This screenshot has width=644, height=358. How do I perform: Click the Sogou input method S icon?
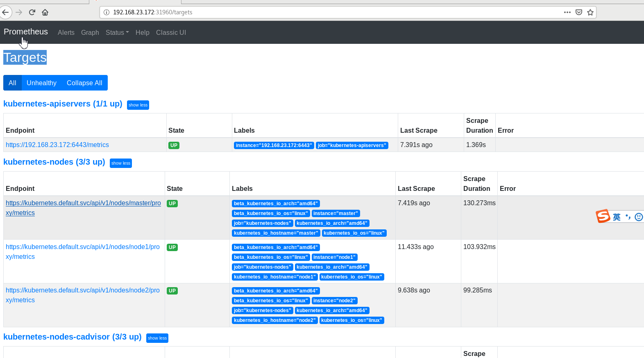pos(603,216)
